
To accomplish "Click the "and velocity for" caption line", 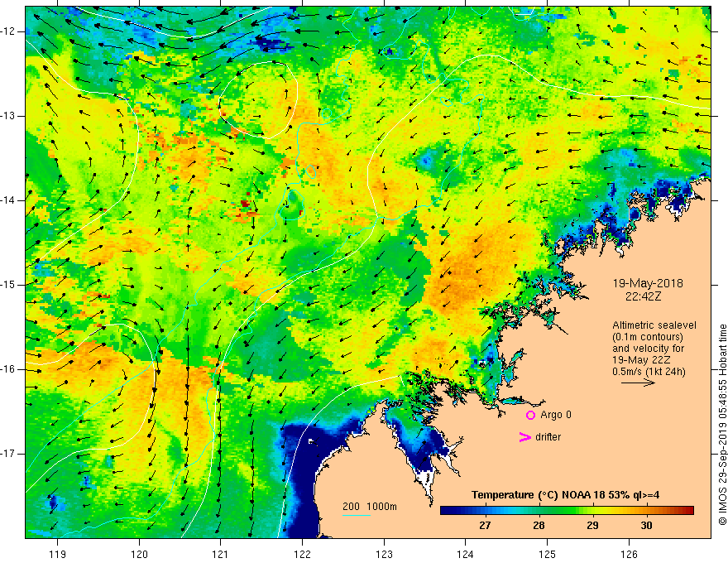I will 648,349.
